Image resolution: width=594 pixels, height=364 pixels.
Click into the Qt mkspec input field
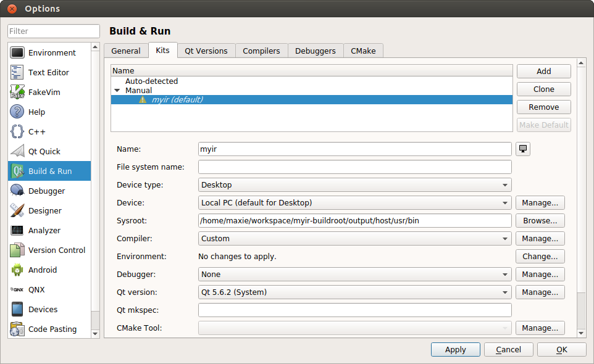click(354, 310)
